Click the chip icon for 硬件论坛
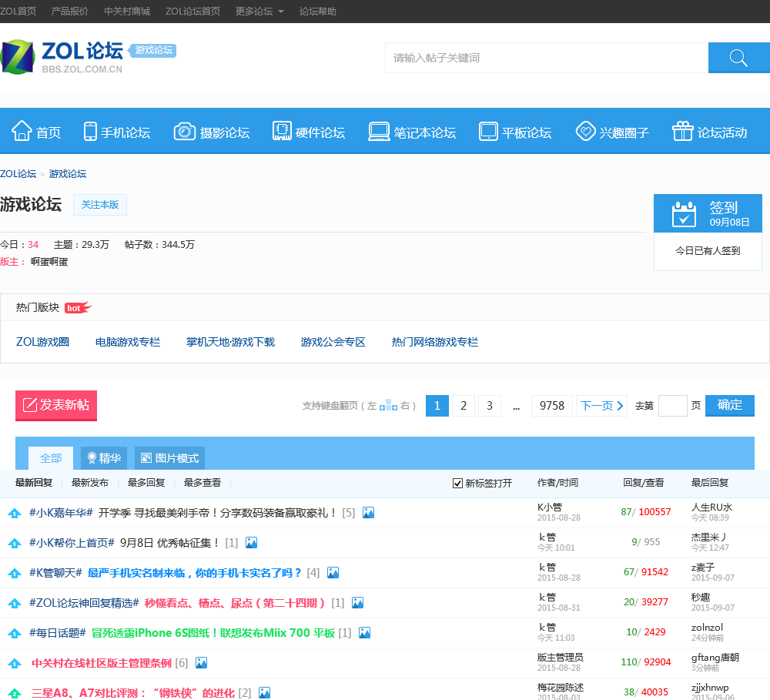The width and height of the screenshot is (770, 700). tap(282, 131)
